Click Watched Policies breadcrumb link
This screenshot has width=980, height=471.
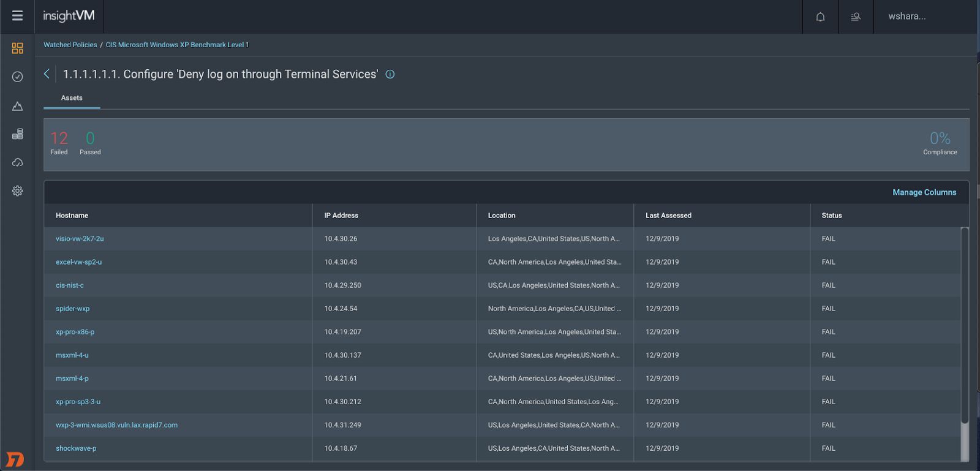pyautogui.click(x=70, y=45)
